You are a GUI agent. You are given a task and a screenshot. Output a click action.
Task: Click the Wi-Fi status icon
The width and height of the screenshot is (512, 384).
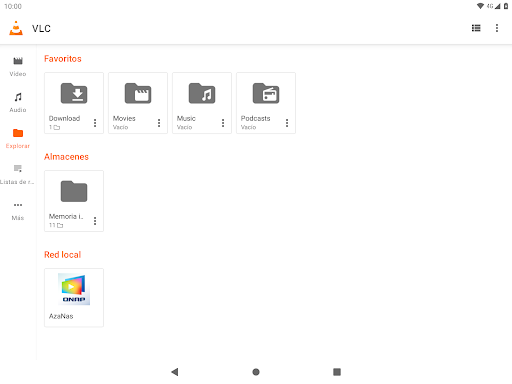point(480,6)
